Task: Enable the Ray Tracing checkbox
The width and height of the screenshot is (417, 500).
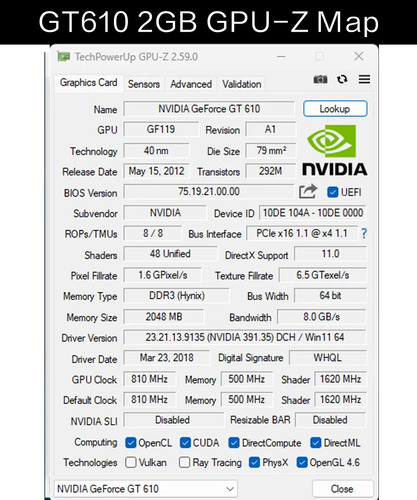Action: coord(184,462)
